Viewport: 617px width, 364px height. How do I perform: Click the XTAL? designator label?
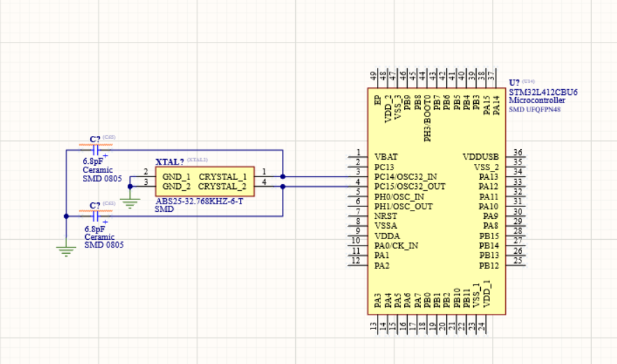pos(170,162)
